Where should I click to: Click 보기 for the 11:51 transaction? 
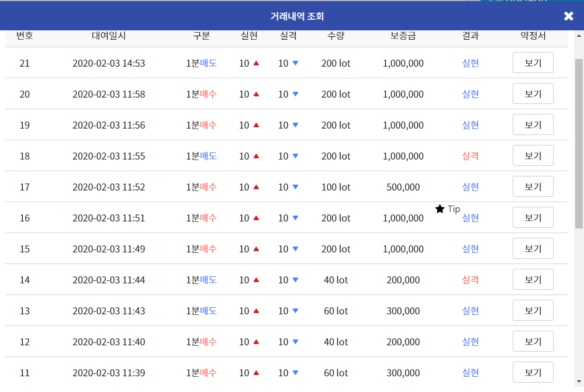pos(533,217)
